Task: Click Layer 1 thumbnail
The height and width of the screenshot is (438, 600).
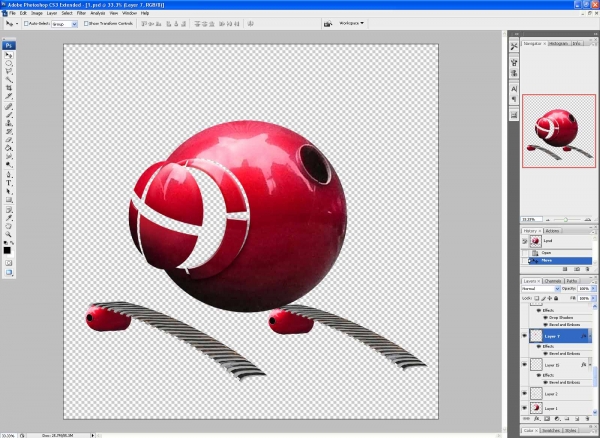Action: 536,408
